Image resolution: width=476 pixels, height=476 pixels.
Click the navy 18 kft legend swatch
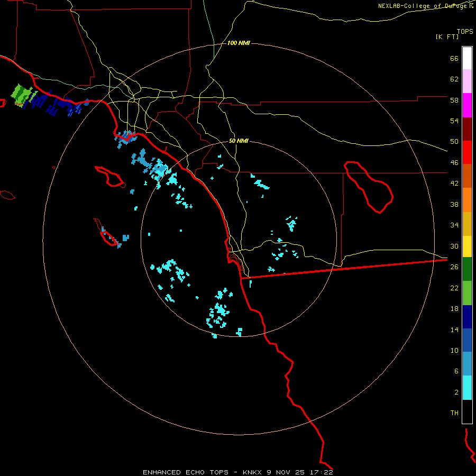click(467, 317)
